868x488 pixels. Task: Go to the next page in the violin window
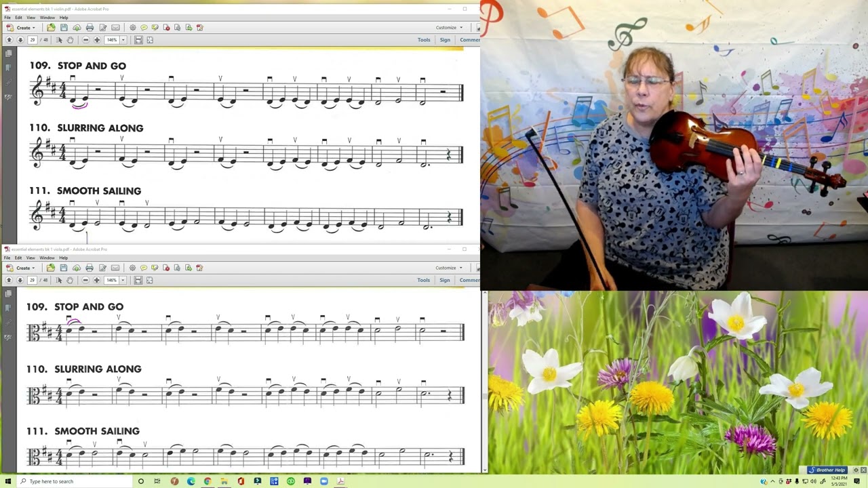(x=20, y=40)
